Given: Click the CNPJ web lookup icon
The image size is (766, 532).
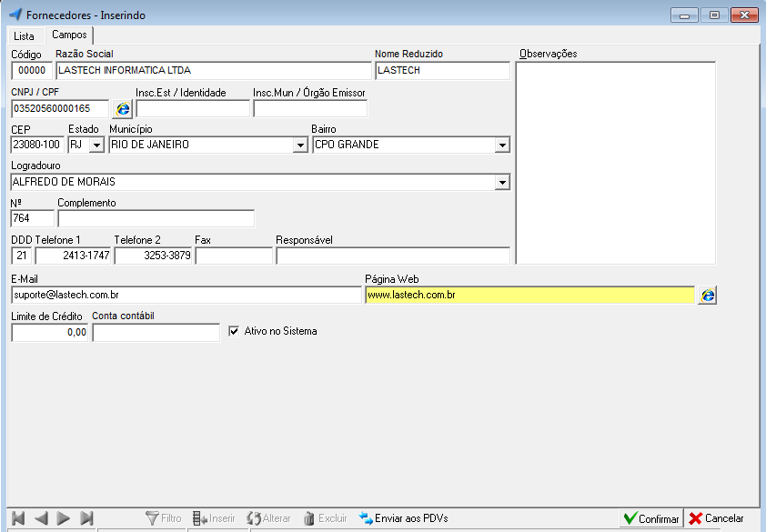Looking at the screenshot, I should (x=123, y=108).
